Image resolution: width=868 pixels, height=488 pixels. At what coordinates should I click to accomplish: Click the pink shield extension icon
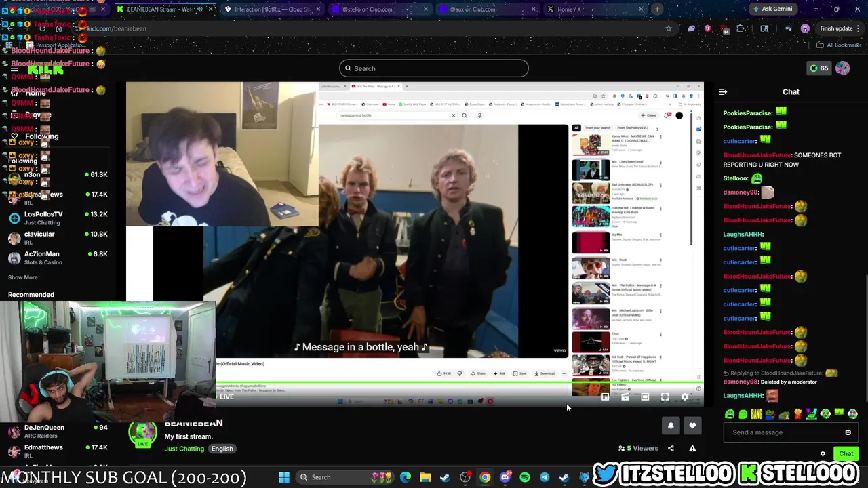(708, 28)
